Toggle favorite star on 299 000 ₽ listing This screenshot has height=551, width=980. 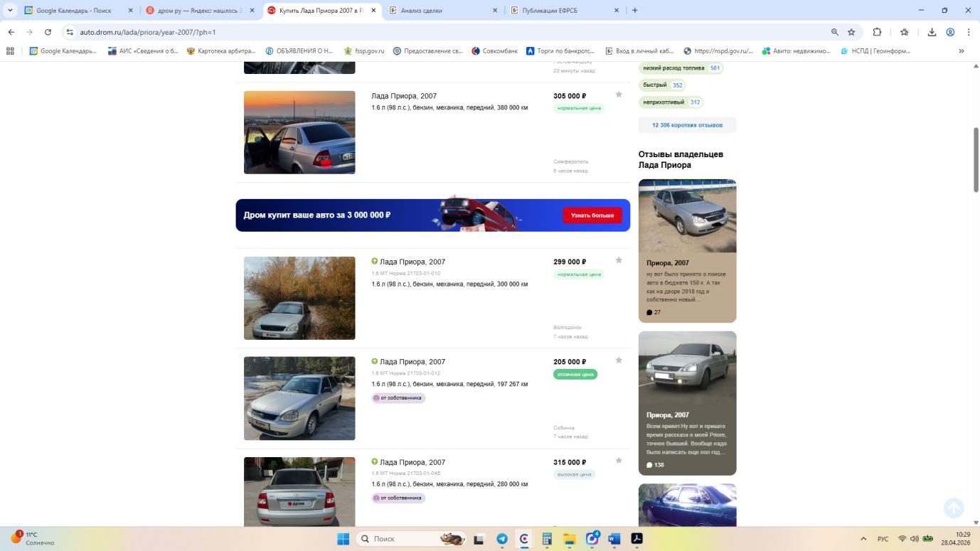click(619, 260)
